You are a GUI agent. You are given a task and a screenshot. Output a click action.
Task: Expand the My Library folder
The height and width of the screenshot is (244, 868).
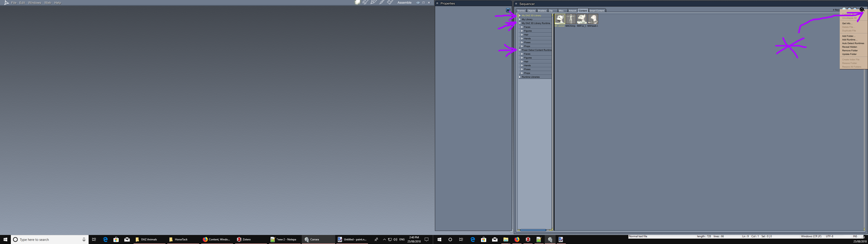tap(520, 19)
